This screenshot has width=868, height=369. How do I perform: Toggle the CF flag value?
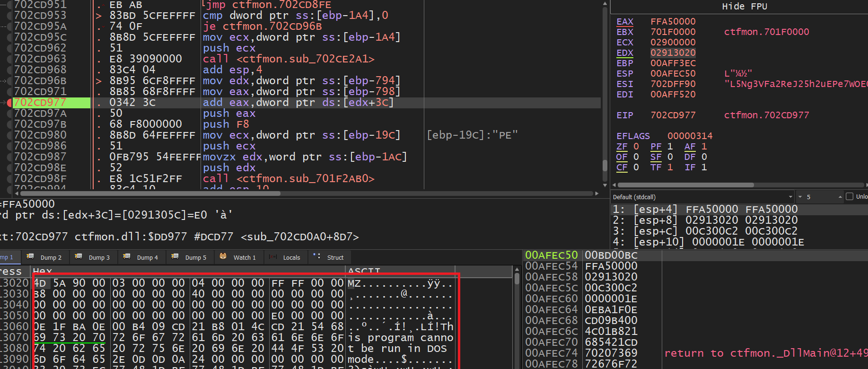point(636,167)
